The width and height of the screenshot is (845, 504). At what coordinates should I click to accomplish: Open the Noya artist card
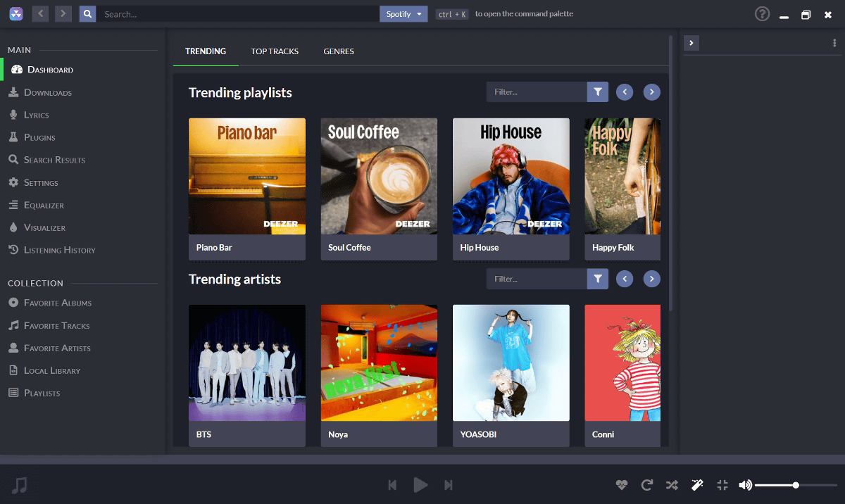click(x=379, y=376)
